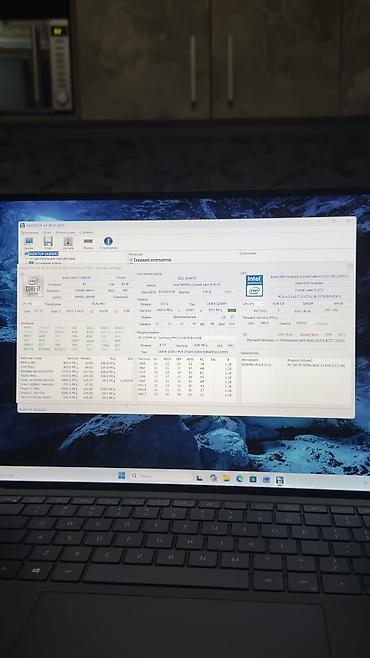
Task: Select the highlighted computer node in the tree
Action: [44, 253]
